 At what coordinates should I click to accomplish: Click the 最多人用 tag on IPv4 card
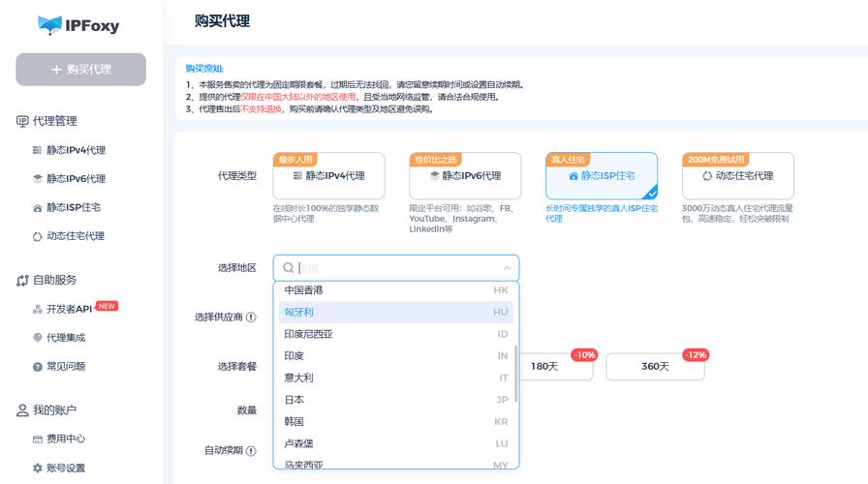295,160
